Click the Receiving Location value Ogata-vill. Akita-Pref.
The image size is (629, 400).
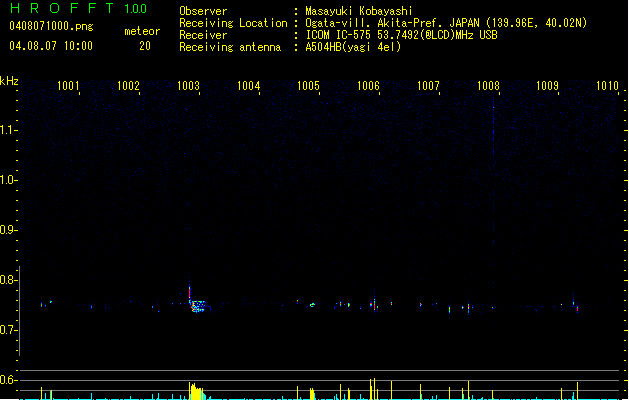point(371,23)
